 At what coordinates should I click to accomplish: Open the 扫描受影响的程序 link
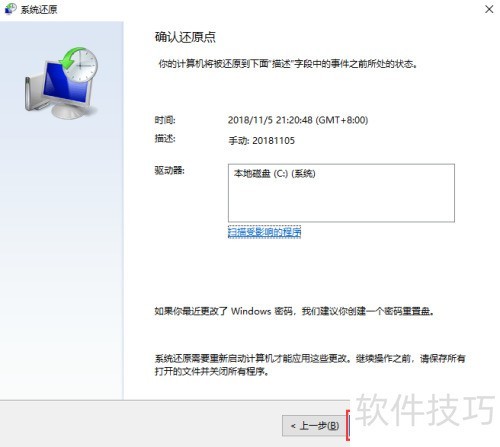click(264, 232)
